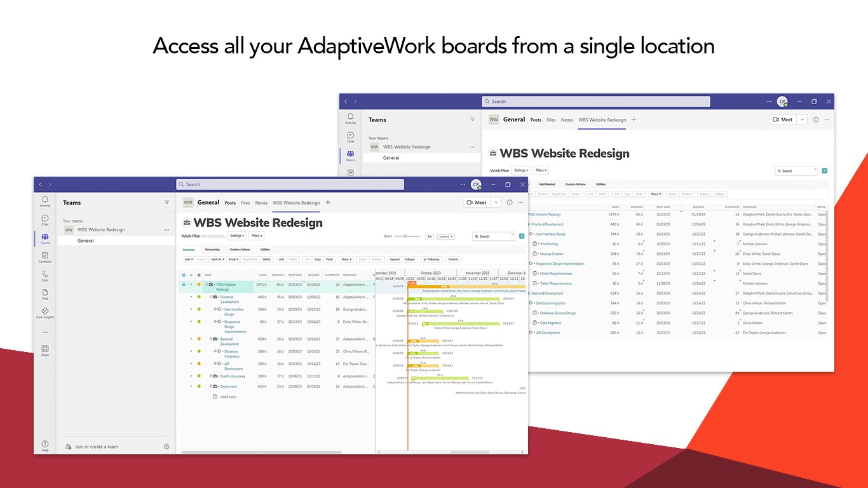Viewport: 868px width, 488px height.
Task: Add a new tab in front window
Action: tap(328, 203)
